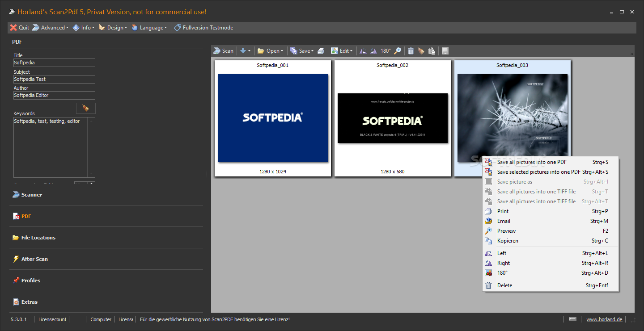644x331 pixels.
Task: Expand the Open folder dropdown
Action: [x=270, y=51]
